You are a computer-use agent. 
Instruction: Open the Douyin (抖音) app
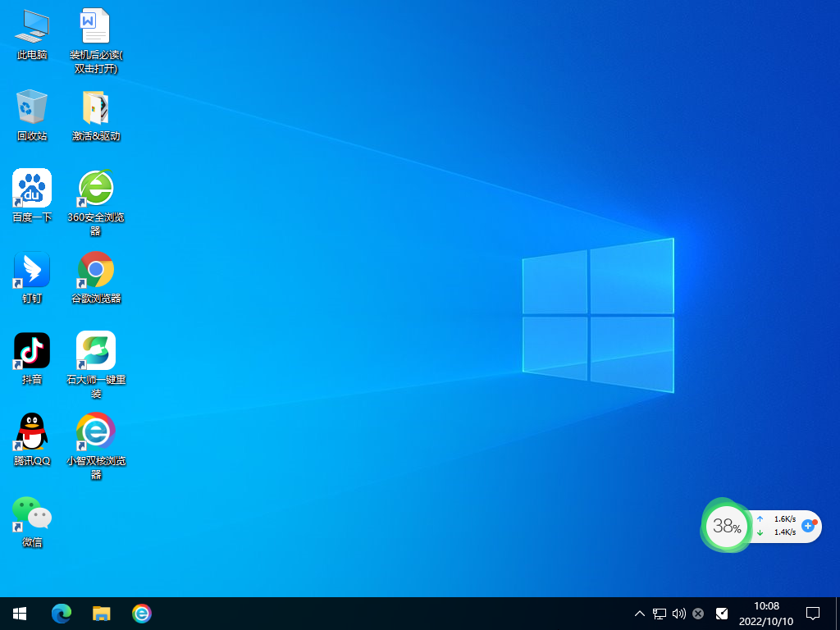coord(31,350)
